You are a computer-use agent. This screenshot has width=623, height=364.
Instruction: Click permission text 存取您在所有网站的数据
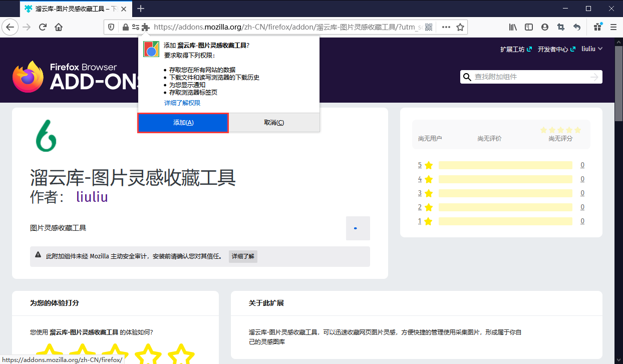[202, 70]
